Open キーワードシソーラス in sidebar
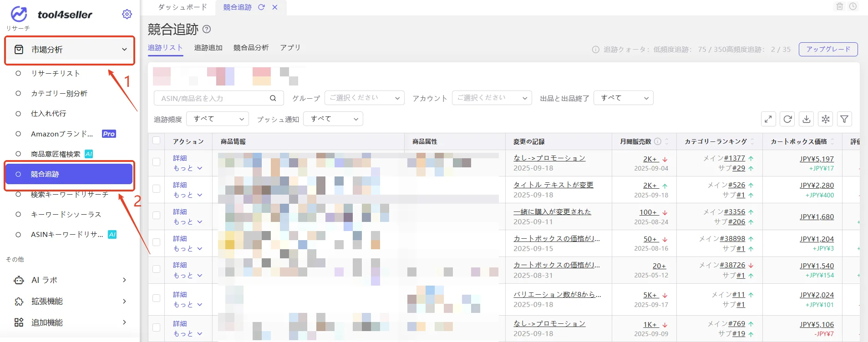The image size is (868, 342). click(66, 214)
